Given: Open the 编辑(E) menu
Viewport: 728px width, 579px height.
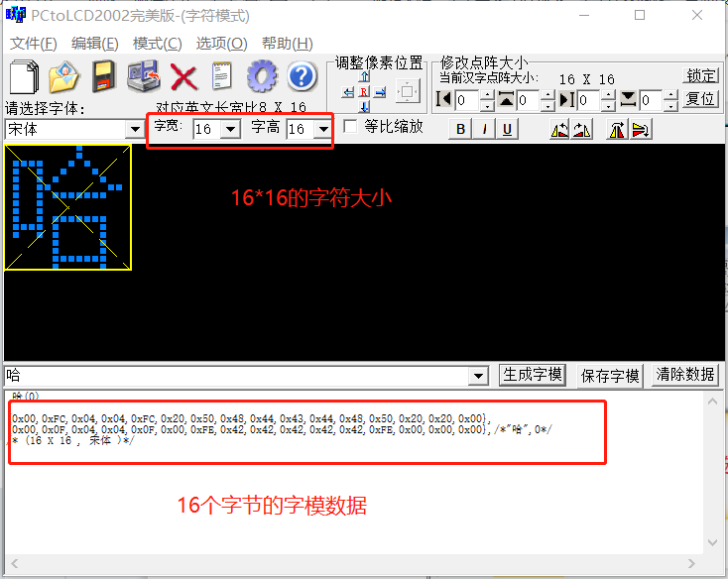Looking at the screenshot, I should (94, 44).
